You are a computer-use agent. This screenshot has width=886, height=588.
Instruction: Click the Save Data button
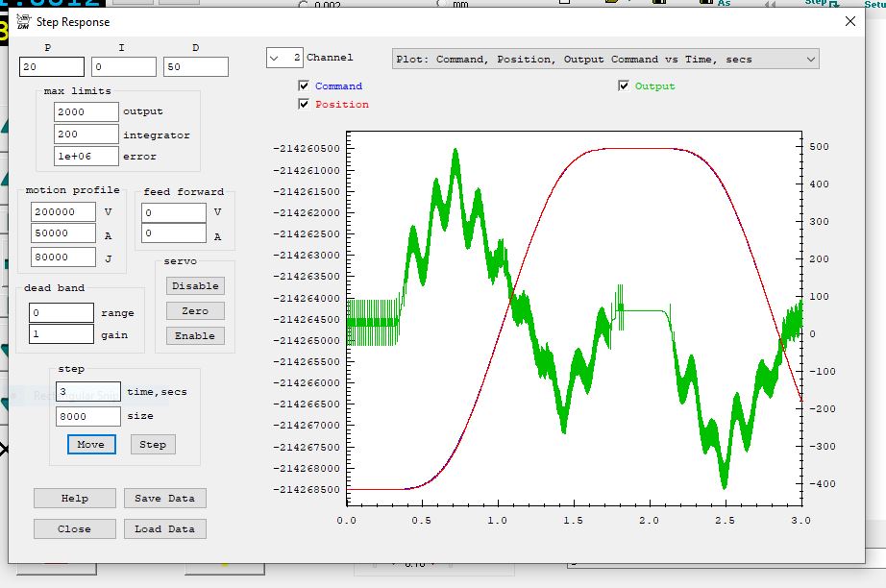164,499
